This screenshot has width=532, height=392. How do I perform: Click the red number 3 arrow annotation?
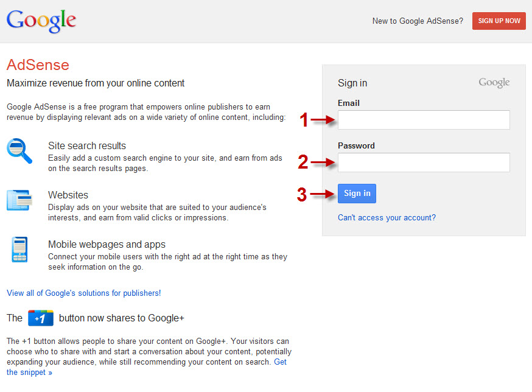[x=316, y=195]
